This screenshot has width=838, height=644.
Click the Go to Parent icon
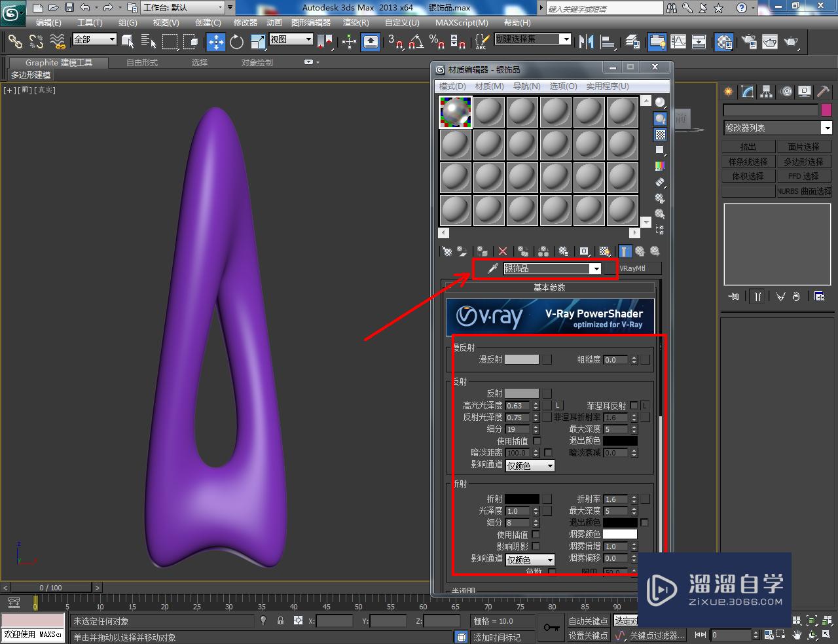click(640, 251)
